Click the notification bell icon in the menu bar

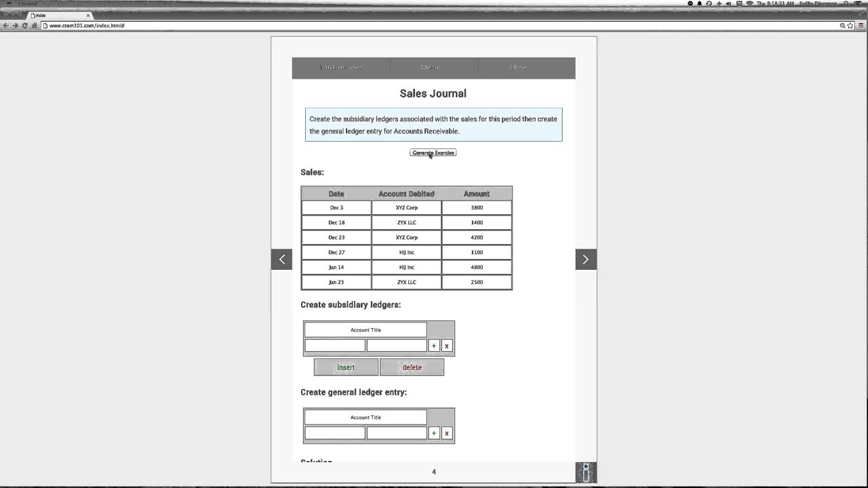[700, 3]
